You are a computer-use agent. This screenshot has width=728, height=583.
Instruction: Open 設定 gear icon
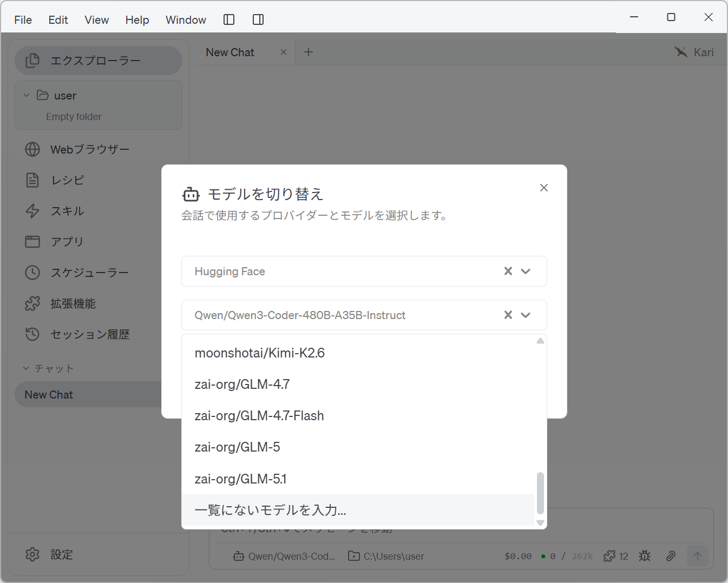pyautogui.click(x=32, y=554)
